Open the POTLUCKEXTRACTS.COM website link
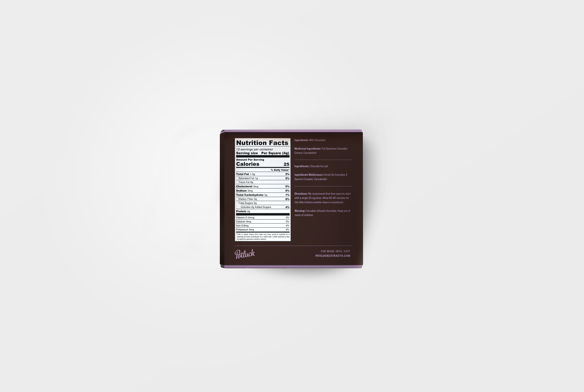Image resolution: width=584 pixels, height=392 pixels. pyautogui.click(x=332, y=256)
